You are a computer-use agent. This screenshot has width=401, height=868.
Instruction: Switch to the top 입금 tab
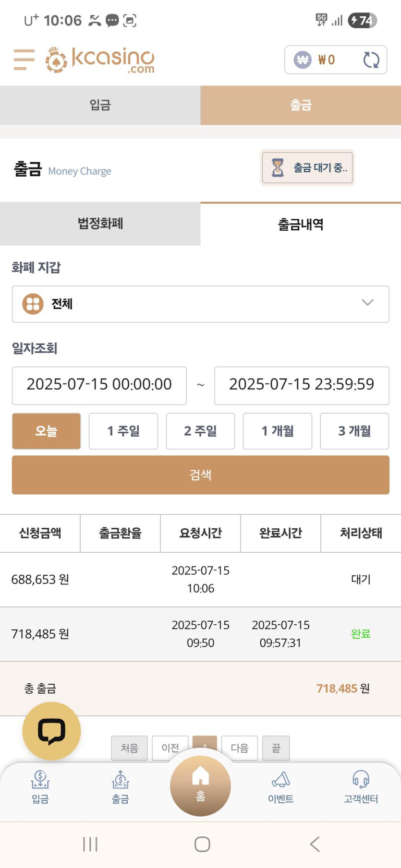(100, 105)
